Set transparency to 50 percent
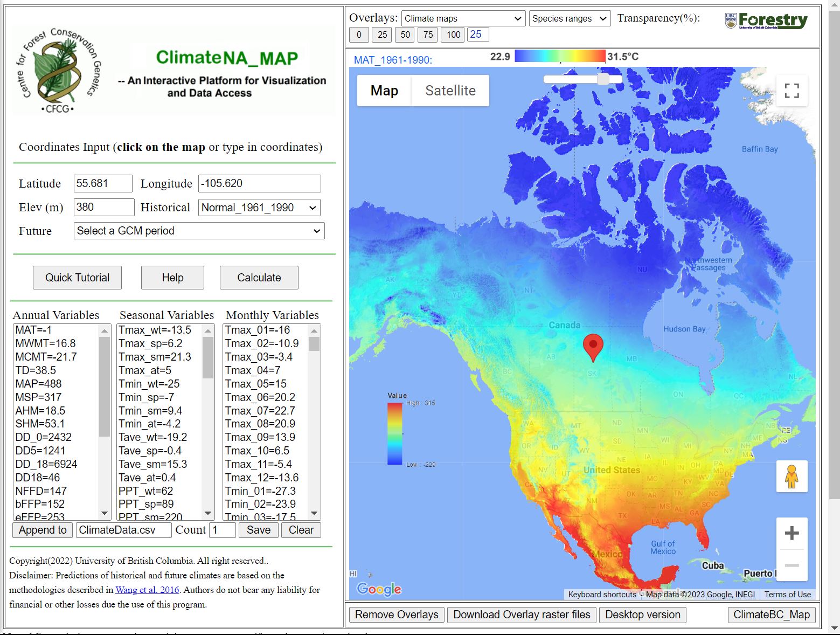The width and height of the screenshot is (840, 635). click(405, 35)
